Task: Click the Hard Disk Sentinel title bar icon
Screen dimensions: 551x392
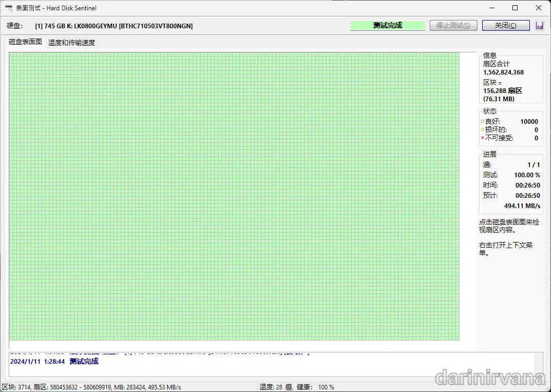Action: click(x=9, y=8)
